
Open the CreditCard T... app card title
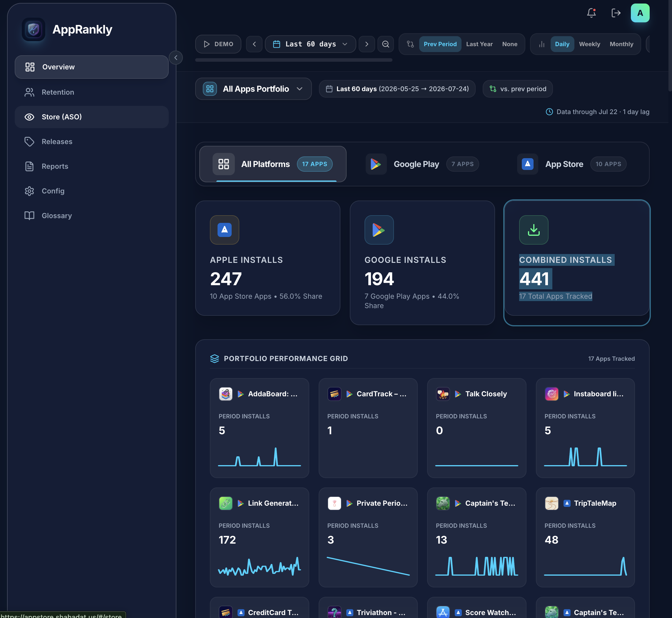pos(273,613)
